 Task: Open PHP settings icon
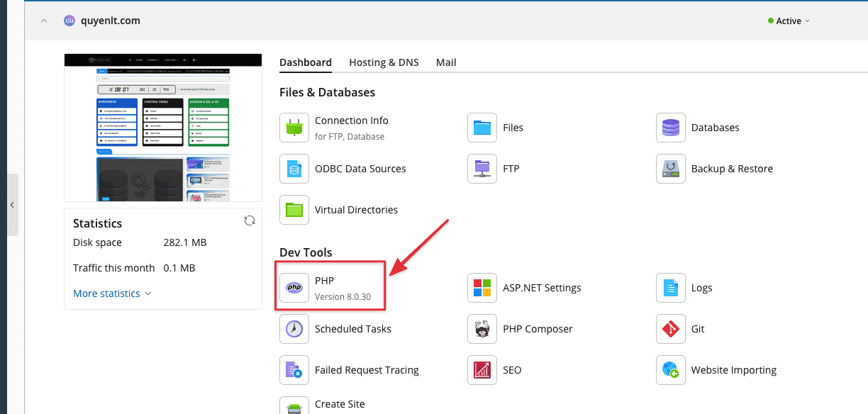pyautogui.click(x=294, y=288)
